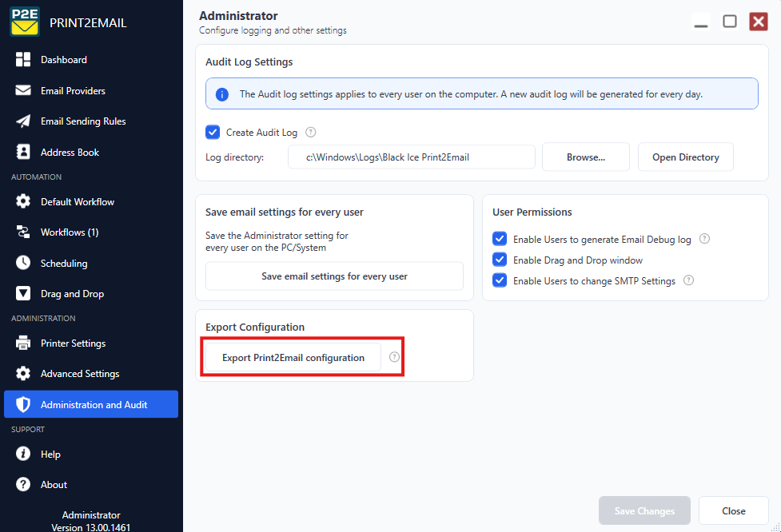Click the Browse... button

(x=586, y=157)
